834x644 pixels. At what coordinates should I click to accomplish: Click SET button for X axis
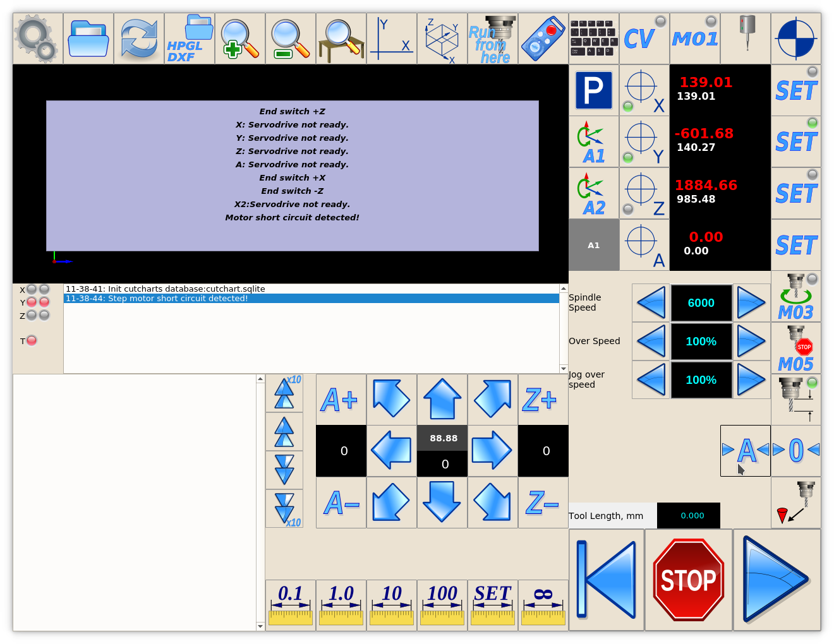795,90
